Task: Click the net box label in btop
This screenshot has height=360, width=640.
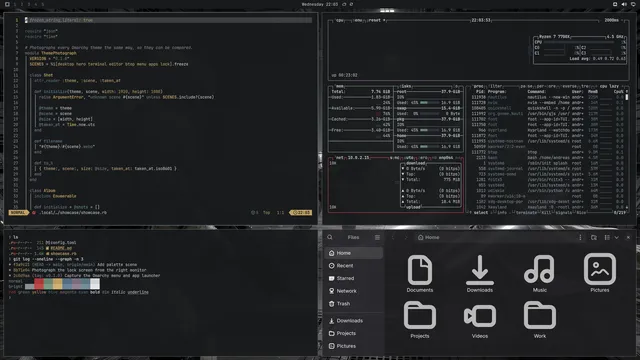Action: coord(340,158)
